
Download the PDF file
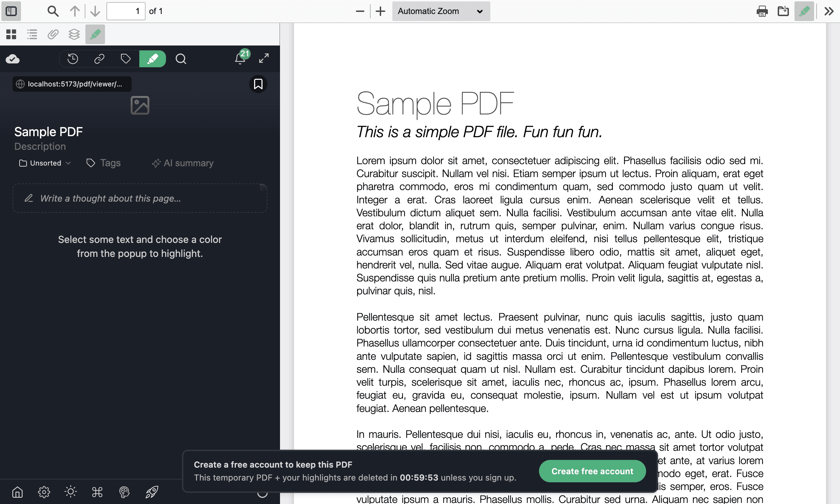click(x=783, y=11)
